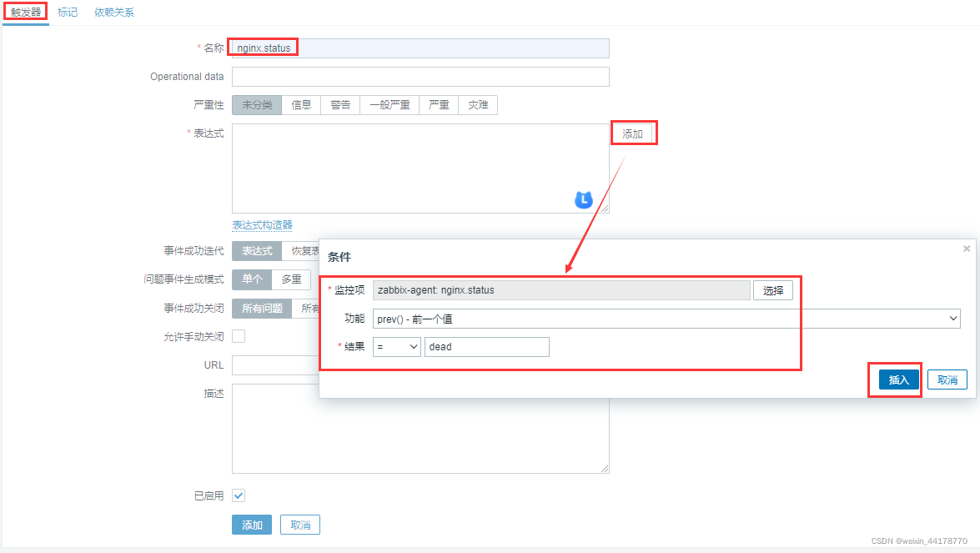Toggle the 已启用 checkbox
The height and width of the screenshot is (553, 980).
click(x=239, y=495)
